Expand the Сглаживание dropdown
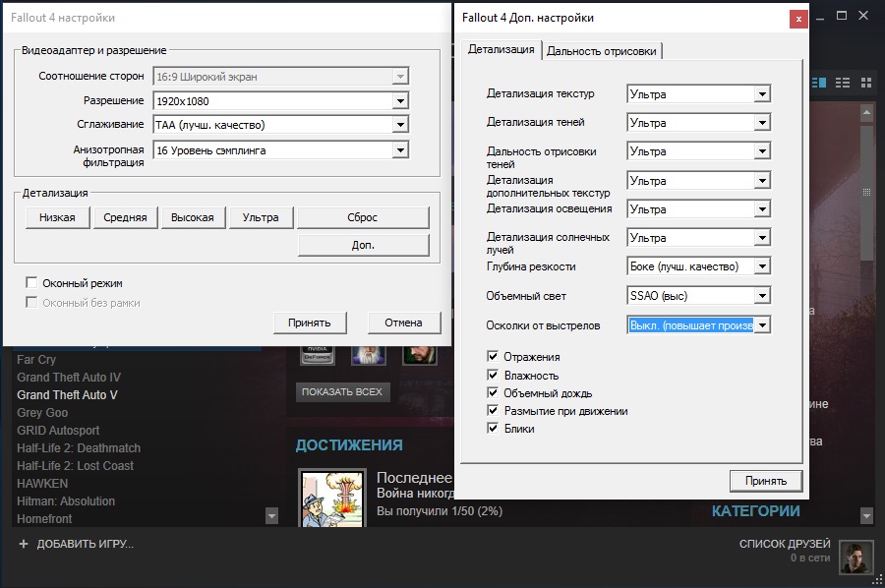This screenshot has width=885, height=588. 280,125
